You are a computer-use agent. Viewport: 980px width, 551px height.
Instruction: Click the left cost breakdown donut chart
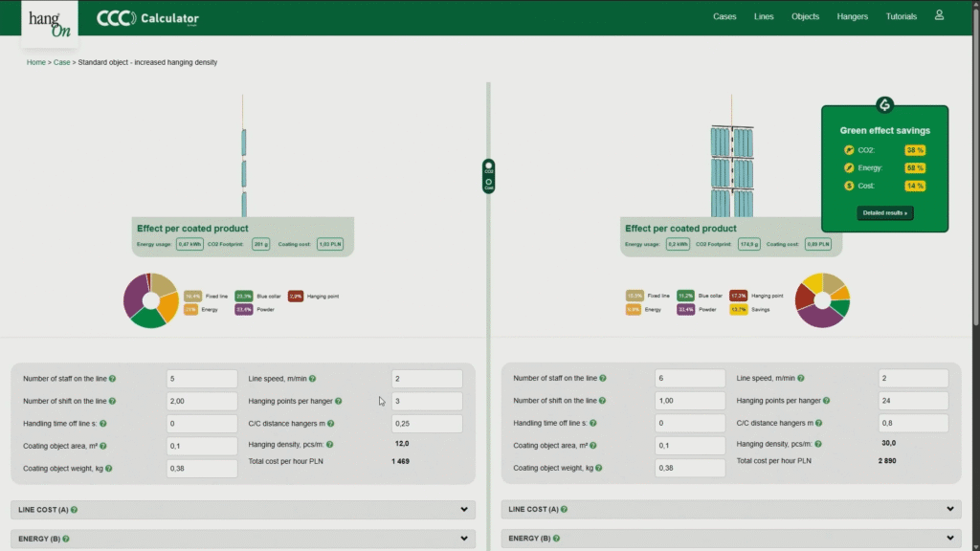(150, 300)
